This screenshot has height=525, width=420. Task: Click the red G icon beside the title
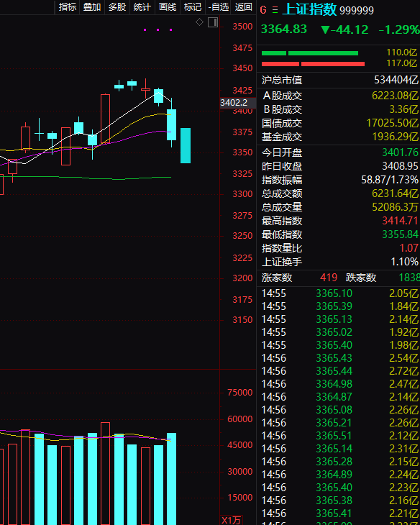tap(263, 10)
